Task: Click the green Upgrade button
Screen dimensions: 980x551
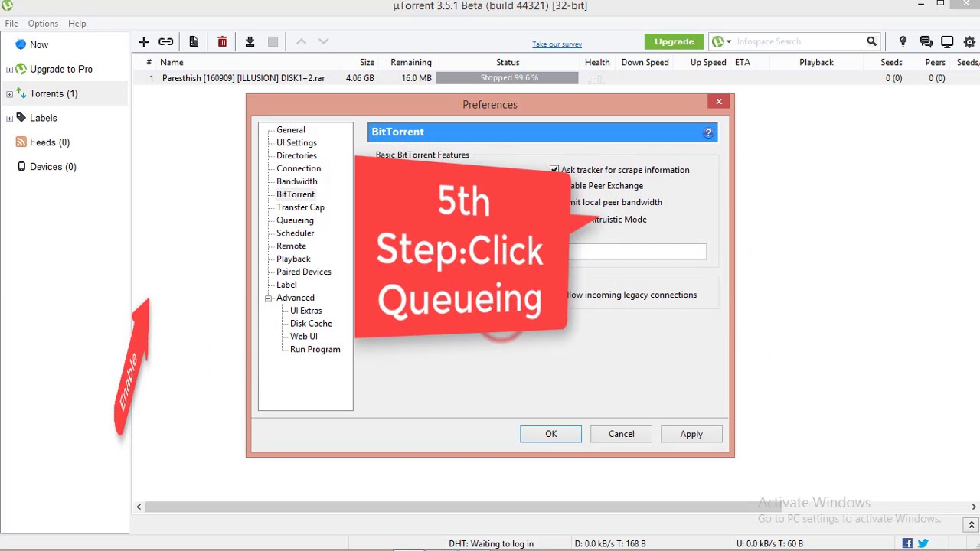Action: tap(674, 41)
